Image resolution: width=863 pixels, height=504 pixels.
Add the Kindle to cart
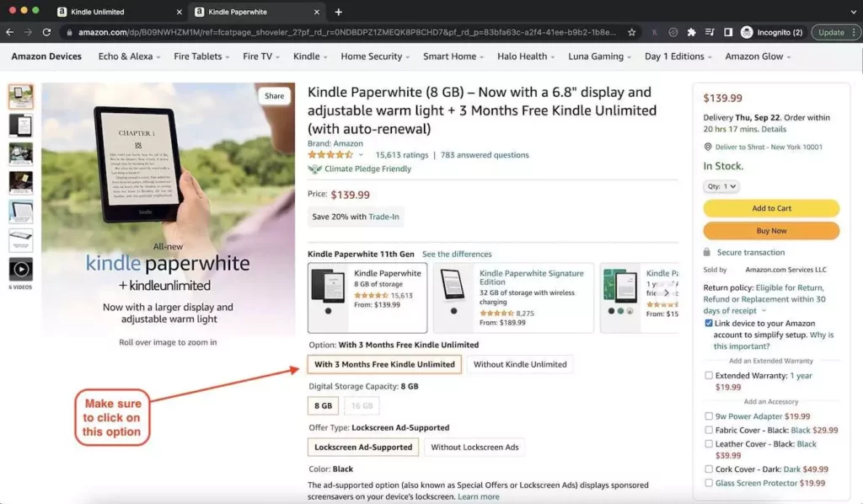771,208
